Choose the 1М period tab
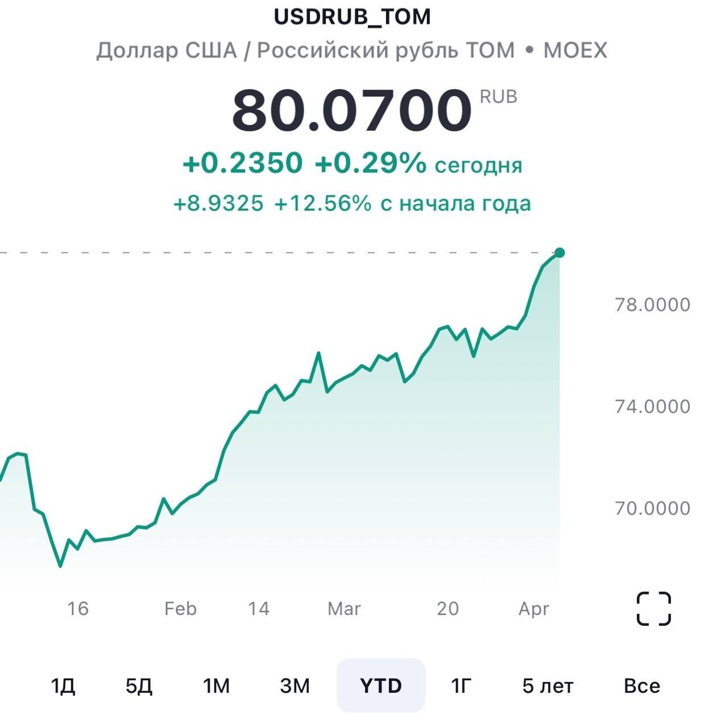The image size is (705, 728). (217, 686)
